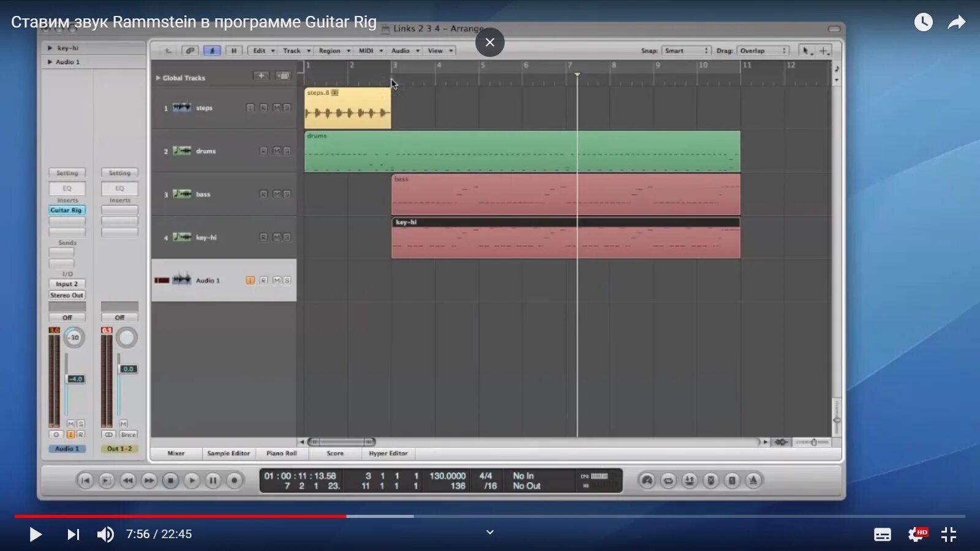Skip to next YouTube video
980x551 pixels.
(73, 534)
